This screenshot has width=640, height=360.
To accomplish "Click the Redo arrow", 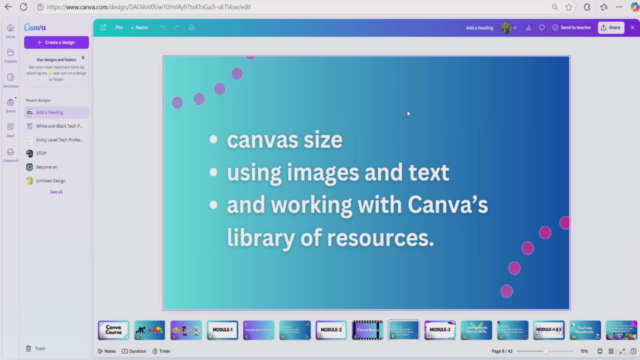I will (x=176, y=27).
